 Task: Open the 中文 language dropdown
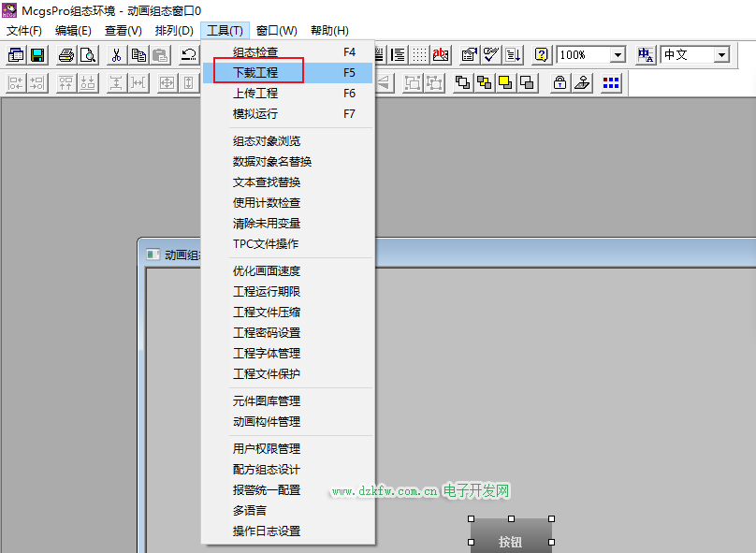tap(720, 55)
